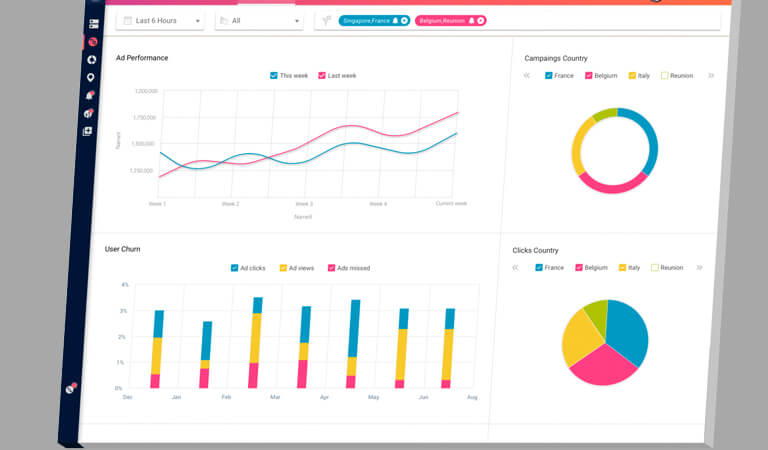Toggle the Last week checkbox

pyautogui.click(x=322, y=75)
